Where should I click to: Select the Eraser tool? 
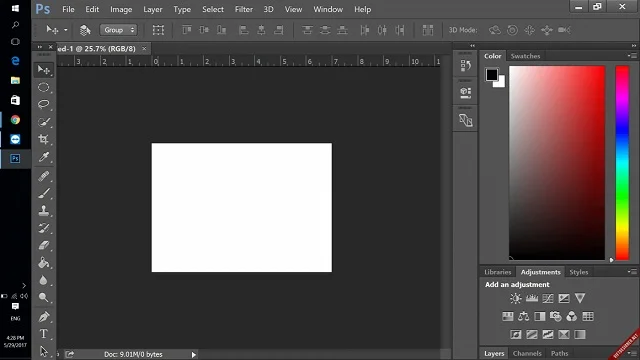[x=44, y=245]
